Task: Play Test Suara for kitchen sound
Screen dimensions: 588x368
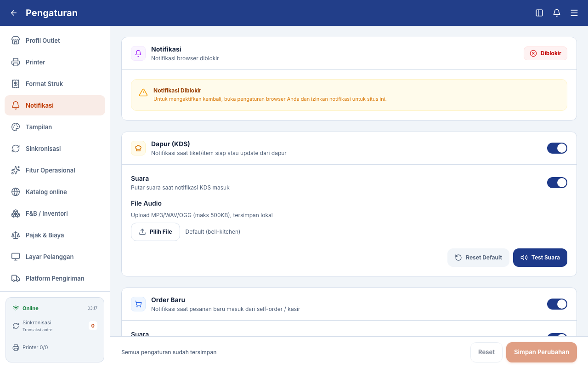Action: coord(540,258)
